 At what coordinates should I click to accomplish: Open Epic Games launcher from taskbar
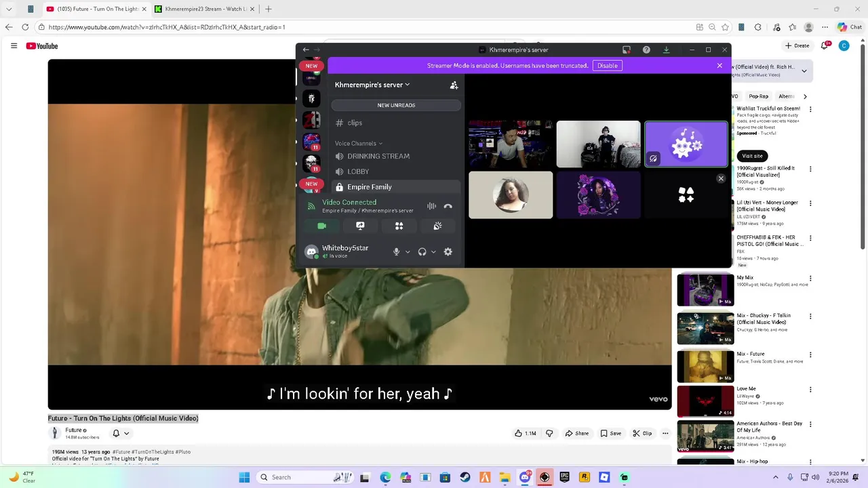coord(564,477)
